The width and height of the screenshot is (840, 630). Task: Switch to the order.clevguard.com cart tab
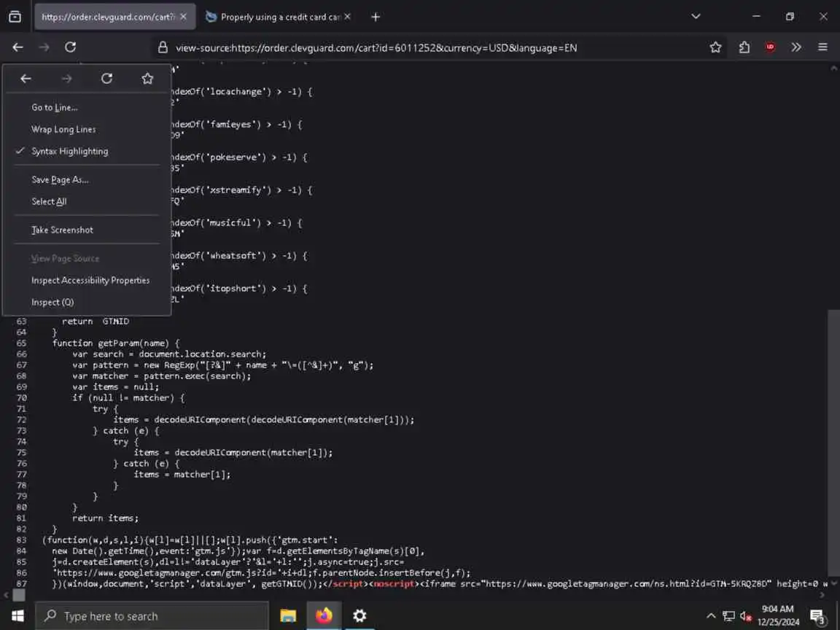[108, 17]
